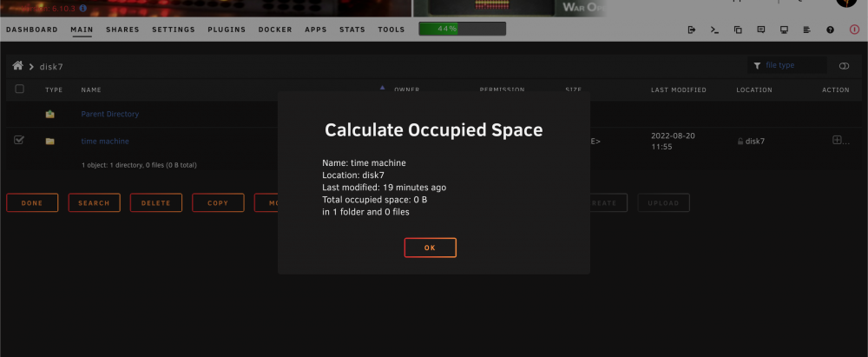
Task: Open the log viewer lines icon
Action: (807, 30)
